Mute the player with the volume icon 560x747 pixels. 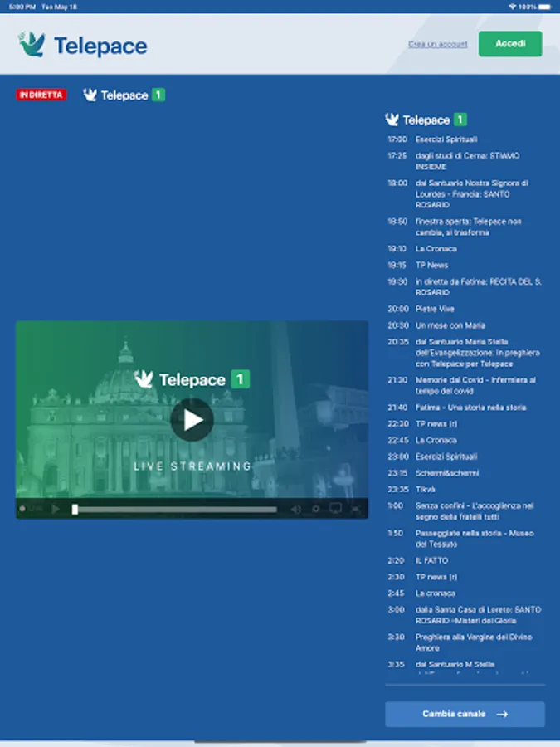[x=295, y=510]
